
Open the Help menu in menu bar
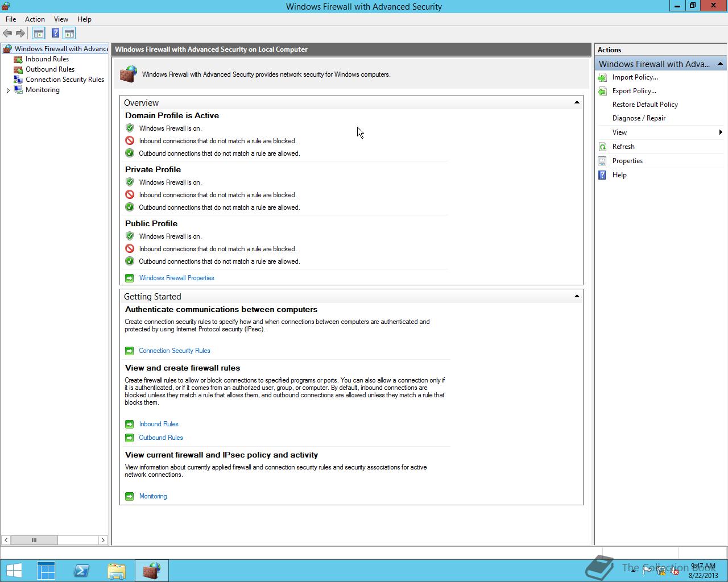[x=84, y=19]
